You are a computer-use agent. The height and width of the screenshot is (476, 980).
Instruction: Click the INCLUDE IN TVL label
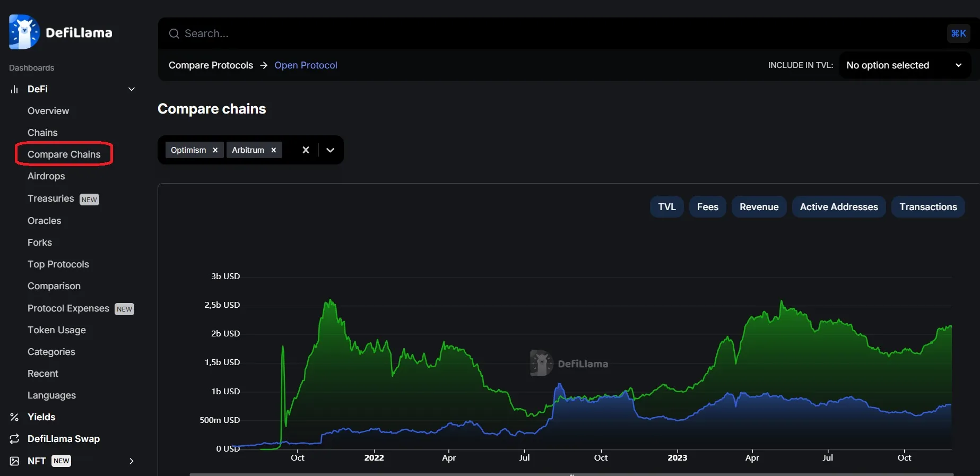click(801, 65)
